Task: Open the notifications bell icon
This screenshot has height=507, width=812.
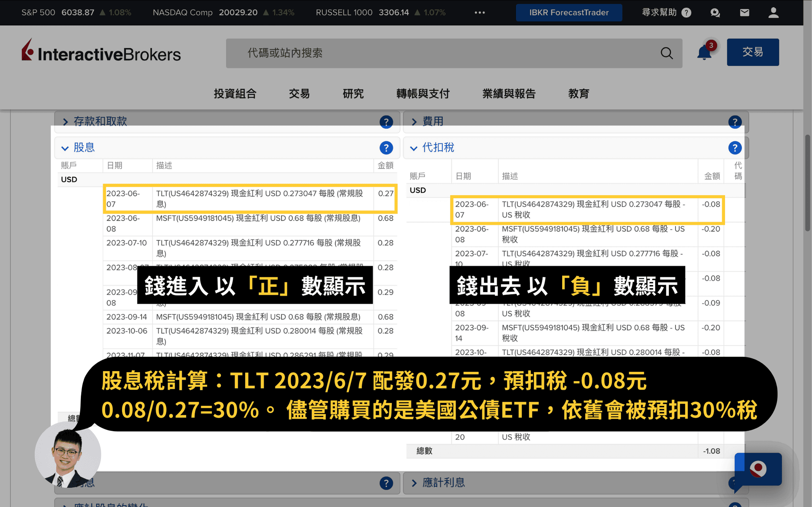Action: pyautogui.click(x=704, y=53)
